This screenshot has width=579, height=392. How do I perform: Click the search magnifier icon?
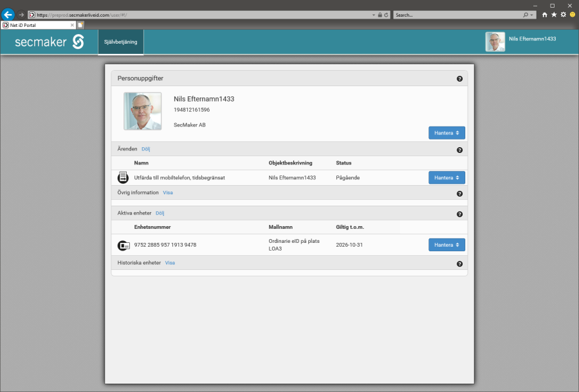526,15
